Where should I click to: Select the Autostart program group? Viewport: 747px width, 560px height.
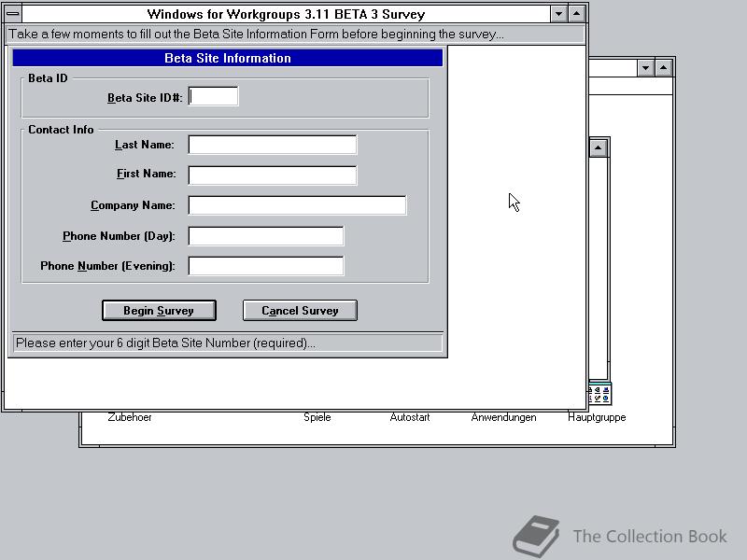(410, 417)
